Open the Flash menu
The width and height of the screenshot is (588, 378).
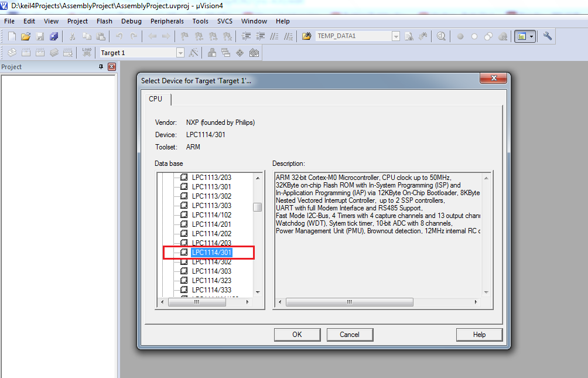[x=104, y=22]
